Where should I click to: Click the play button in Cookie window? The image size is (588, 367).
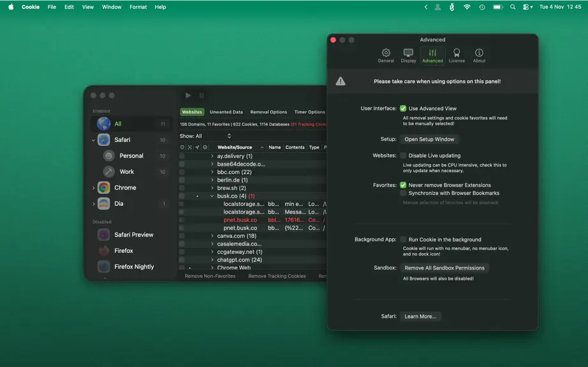188,96
